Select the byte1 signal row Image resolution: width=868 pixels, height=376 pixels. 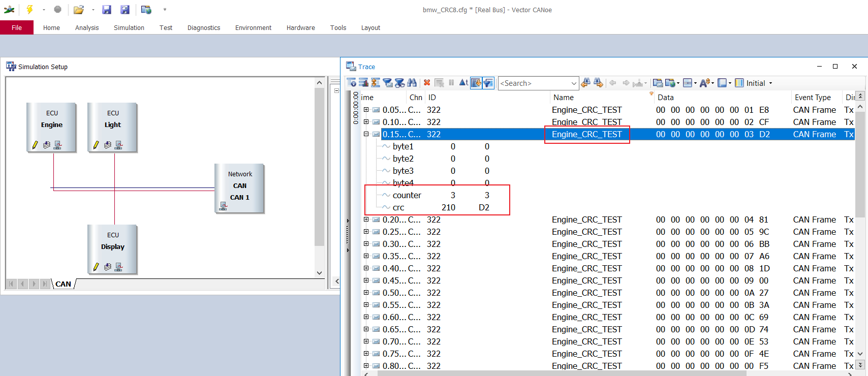[x=437, y=146]
